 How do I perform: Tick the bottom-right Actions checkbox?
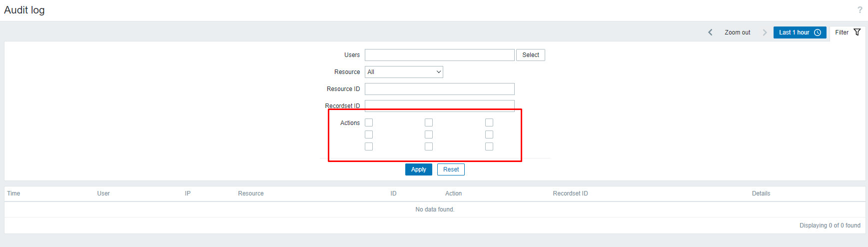tap(489, 146)
